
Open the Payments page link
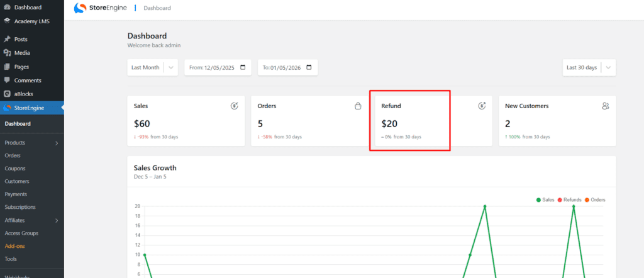(x=16, y=194)
